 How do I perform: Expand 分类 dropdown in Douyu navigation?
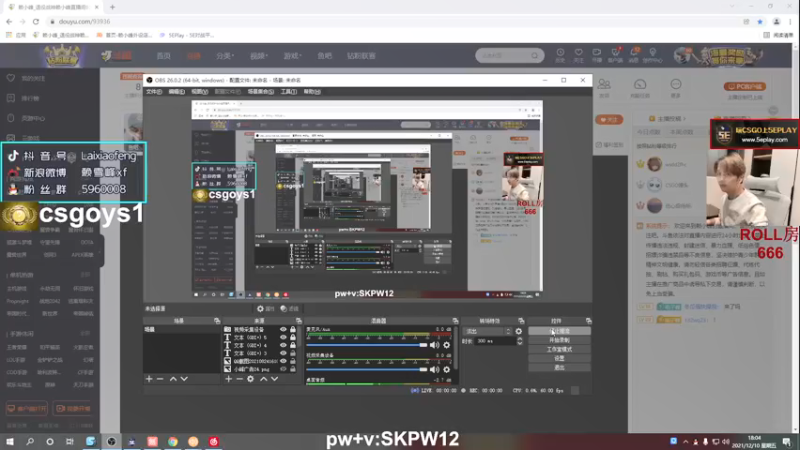(x=224, y=56)
